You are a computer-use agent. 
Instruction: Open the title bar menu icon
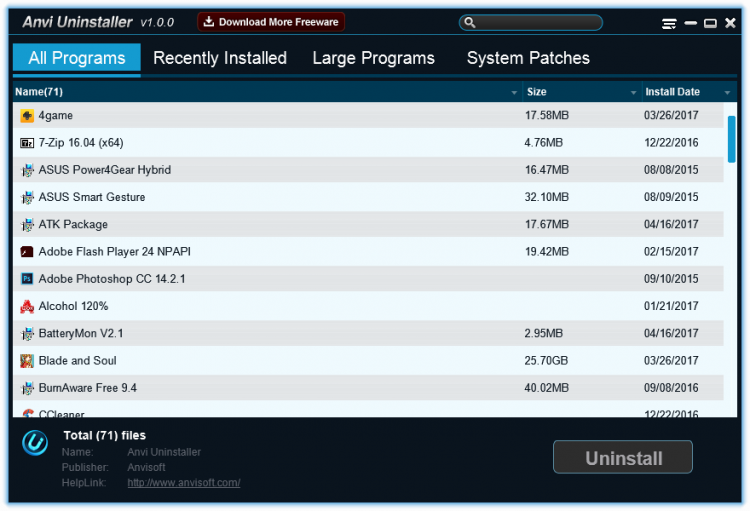click(x=670, y=23)
